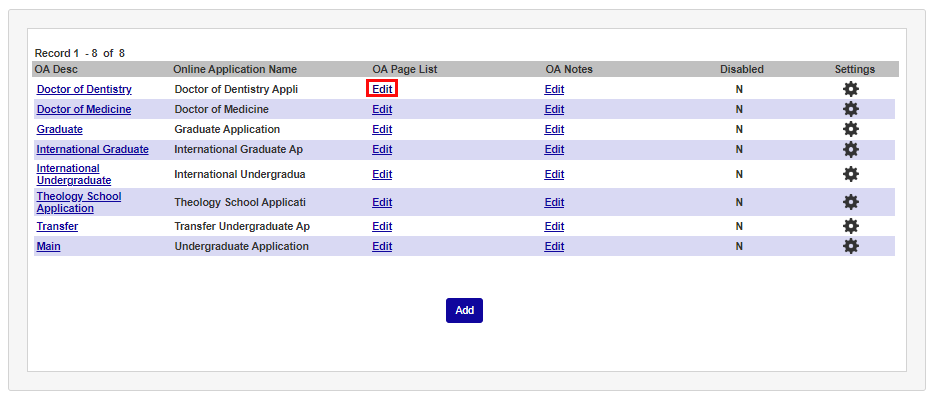Edit OA Page List for International Undergraduate
The width and height of the screenshot is (936, 399).
point(382,174)
